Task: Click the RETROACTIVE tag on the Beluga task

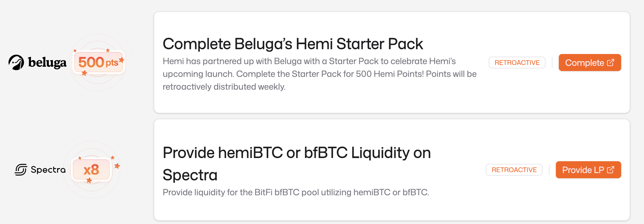Action: pos(517,62)
